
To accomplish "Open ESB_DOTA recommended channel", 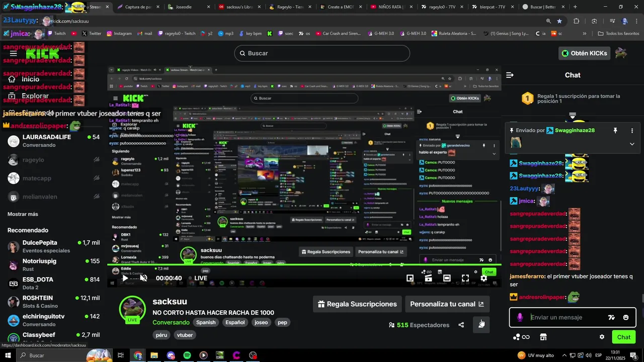I will [x=53, y=283].
